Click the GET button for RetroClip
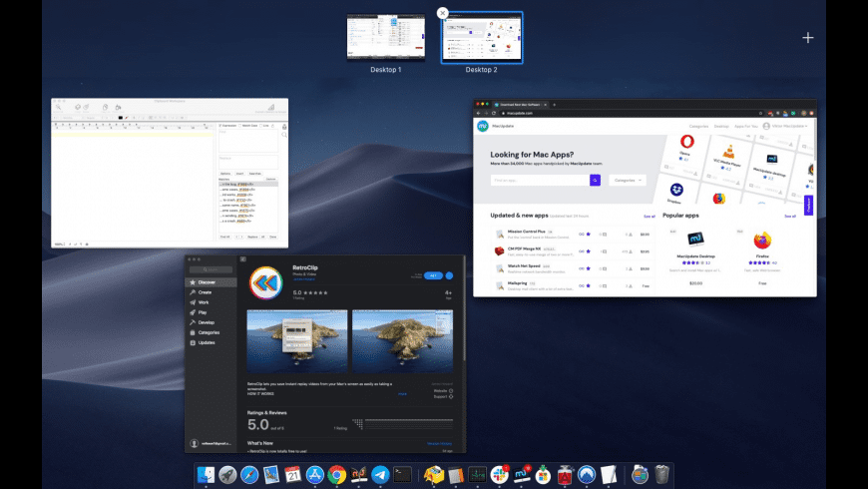 433,275
